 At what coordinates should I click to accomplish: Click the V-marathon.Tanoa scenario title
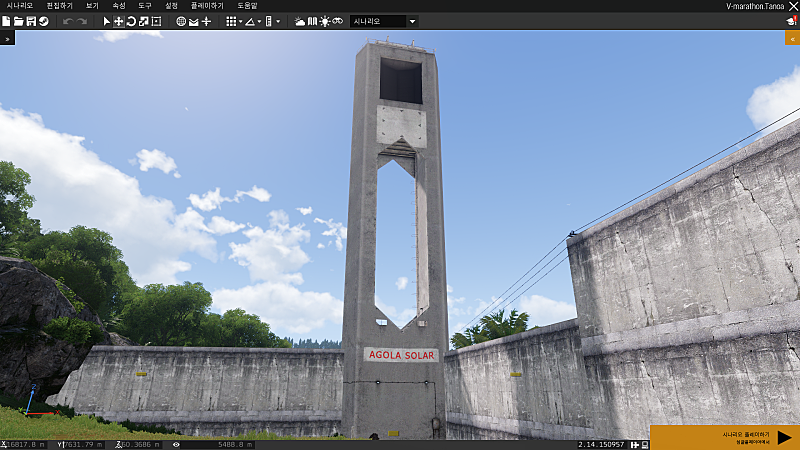point(755,6)
